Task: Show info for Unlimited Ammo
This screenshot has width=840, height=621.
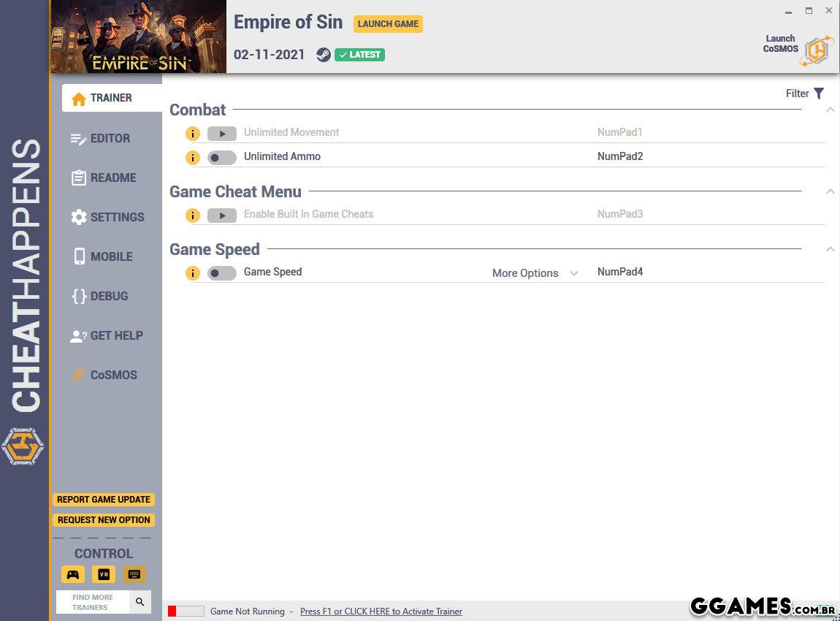Action: coord(192,157)
